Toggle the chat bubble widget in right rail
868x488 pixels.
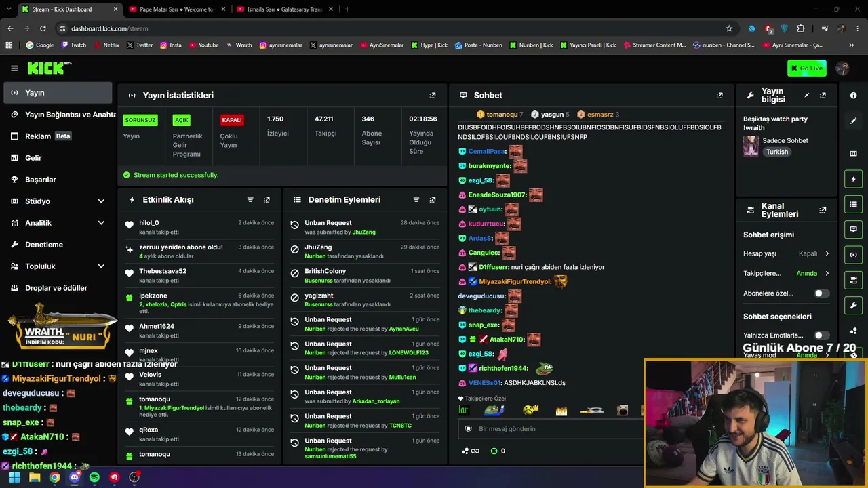(x=854, y=229)
